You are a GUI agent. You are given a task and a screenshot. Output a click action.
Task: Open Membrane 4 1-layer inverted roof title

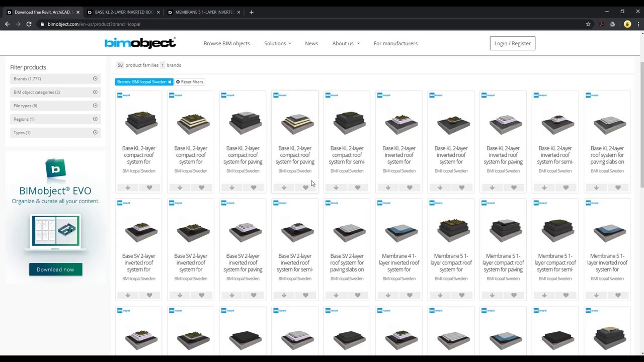coord(399,263)
